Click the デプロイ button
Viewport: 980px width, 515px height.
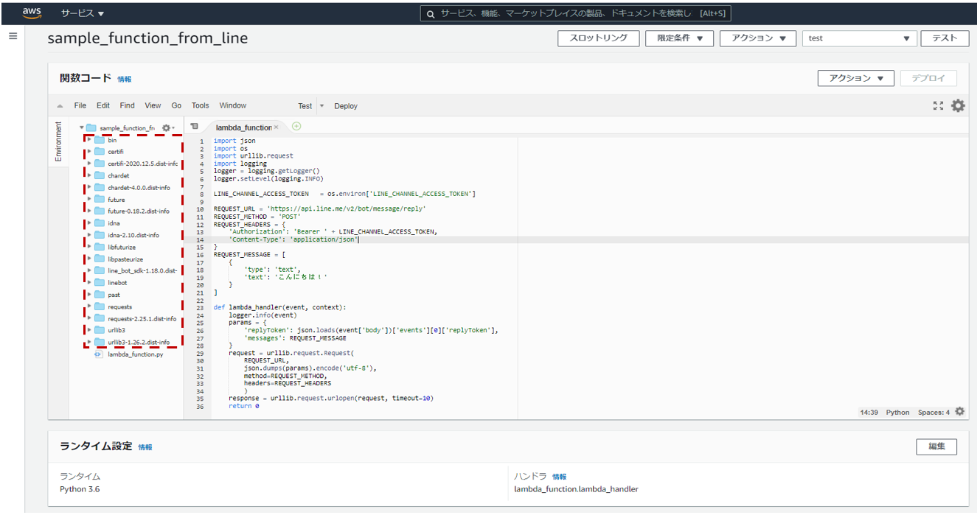click(929, 78)
